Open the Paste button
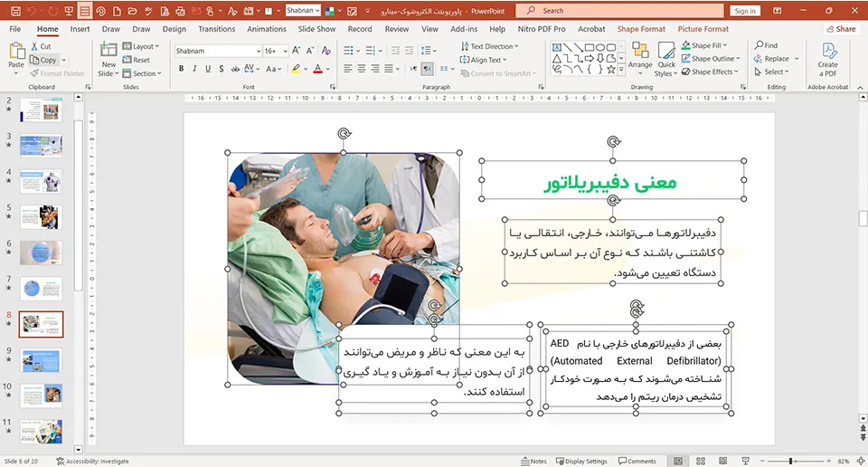Viewport: 868px width, 467px height. coord(16,58)
